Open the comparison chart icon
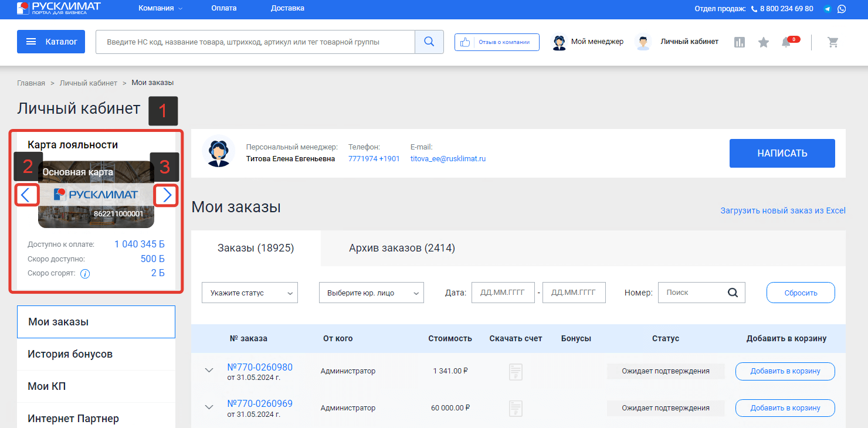The height and width of the screenshot is (428, 868). (740, 42)
